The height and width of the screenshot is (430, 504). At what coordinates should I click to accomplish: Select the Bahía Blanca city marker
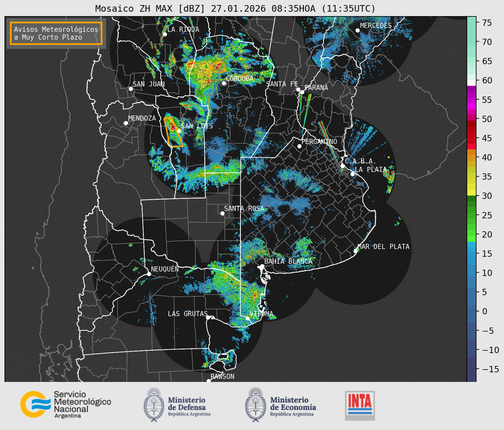[262, 266]
